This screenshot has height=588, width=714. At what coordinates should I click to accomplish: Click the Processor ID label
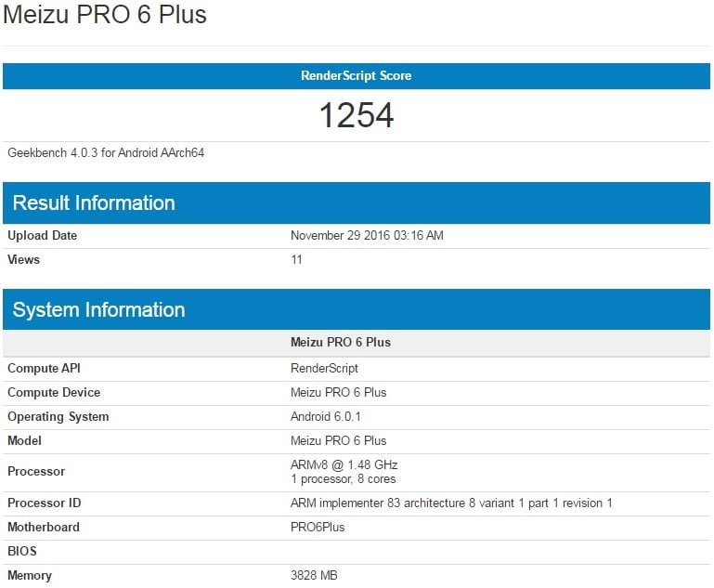click(45, 503)
